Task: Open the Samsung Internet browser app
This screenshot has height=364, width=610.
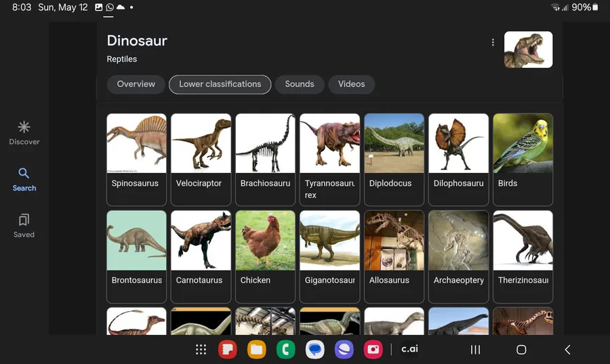Action: (x=344, y=350)
